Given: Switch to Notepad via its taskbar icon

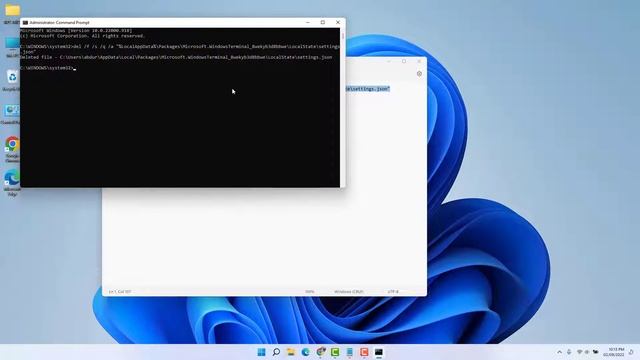Looking at the screenshot, I should pyautogui.click(x=350, y=352).
